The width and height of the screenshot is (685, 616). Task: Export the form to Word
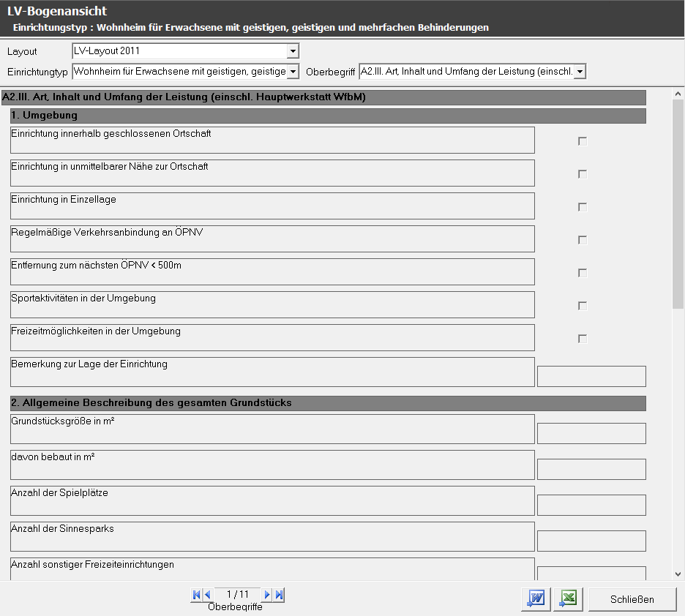coord(536,598)
